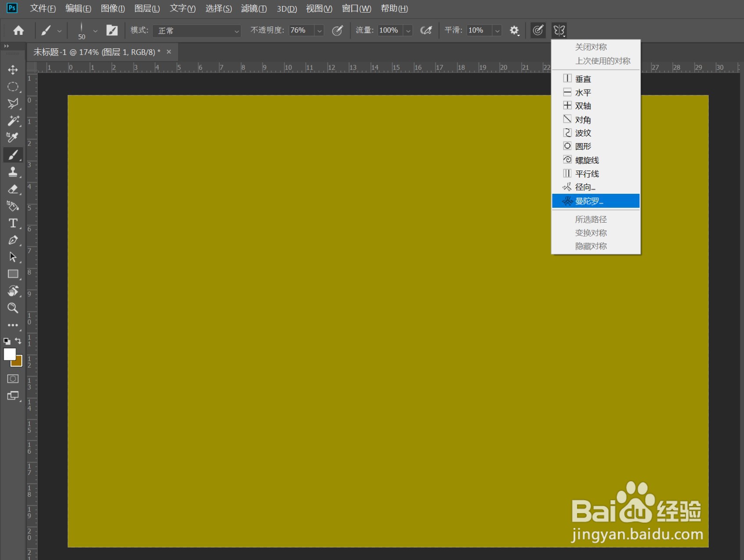Toggle pressure for opacity button

pos(338,30)
